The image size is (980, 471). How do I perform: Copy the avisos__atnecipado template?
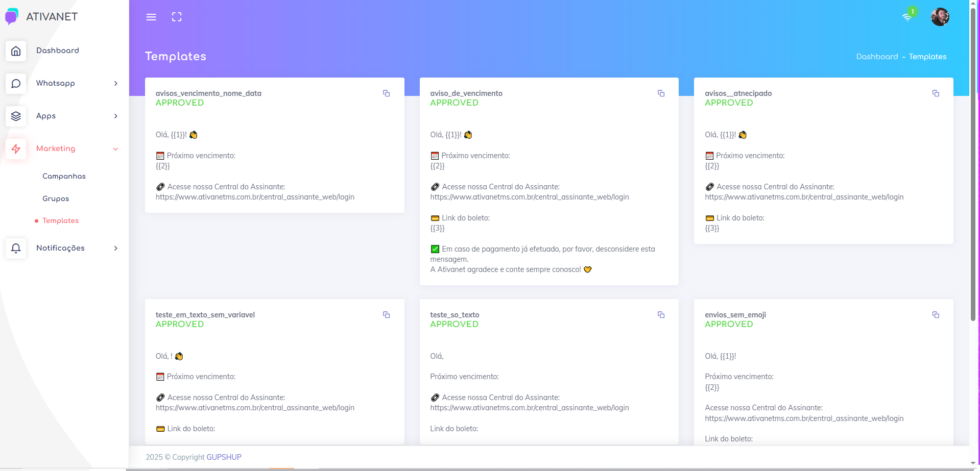(x=936, y=93)
